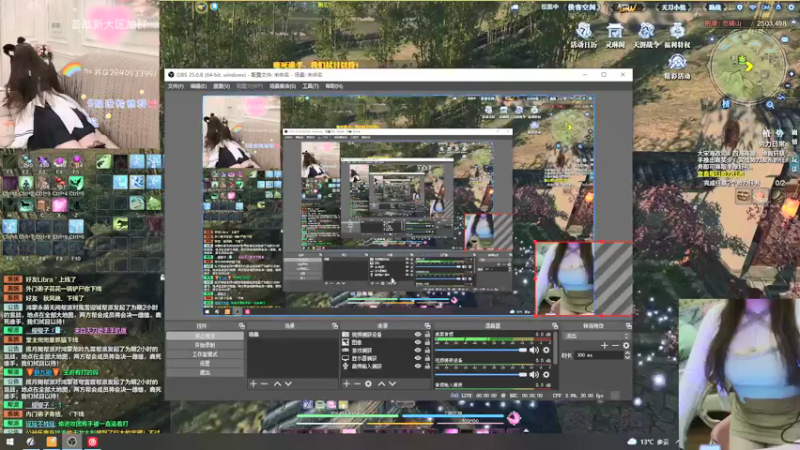Move the source up with the up arrow
The height and width of the screenshot is (450, 800).
click(x=381, y=384)
